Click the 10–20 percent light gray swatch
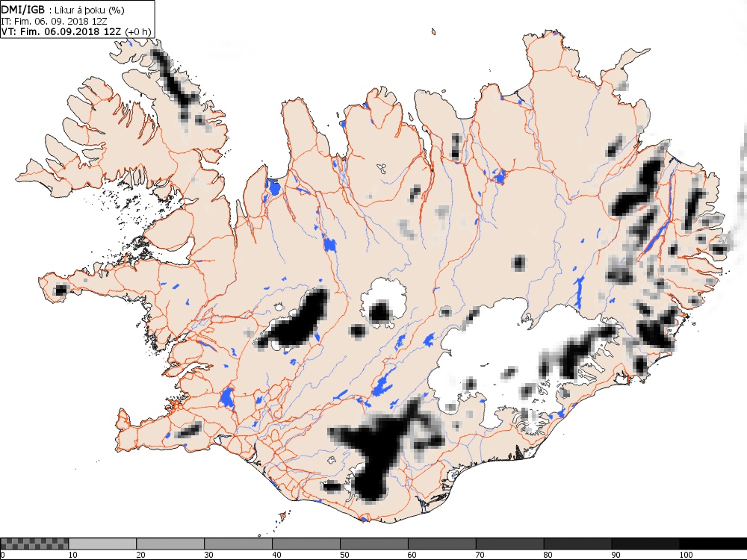 pyautogui.click(x=102, y=544)
